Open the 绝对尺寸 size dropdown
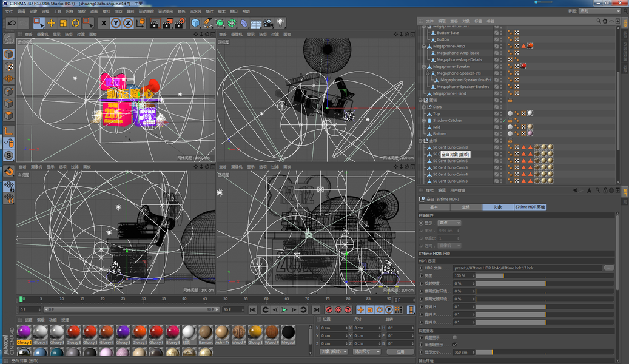Image resolution: width=629 pixels, height=364 pixels. [x=366, y=351]
